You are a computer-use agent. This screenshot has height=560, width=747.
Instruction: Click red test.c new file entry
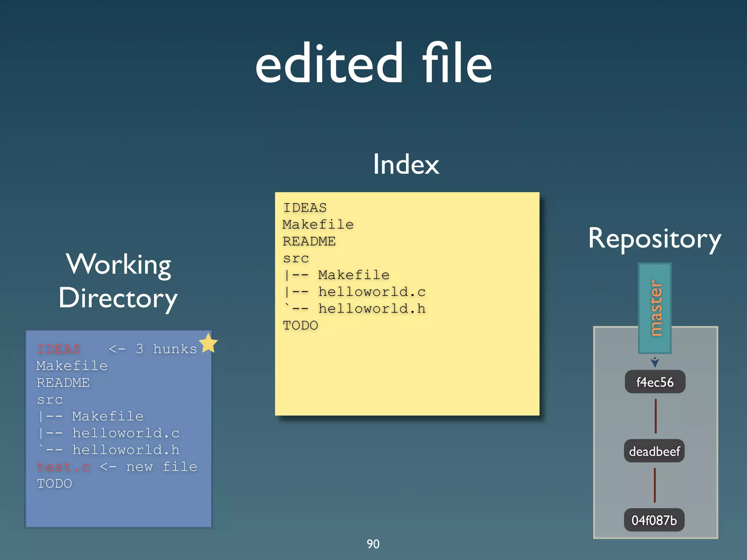coord(63,467)
